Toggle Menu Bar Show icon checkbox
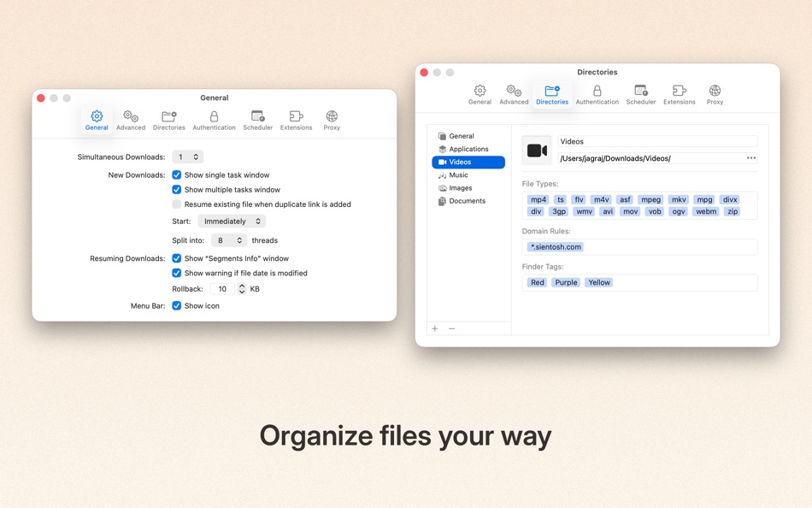Image resolution: width=812 pixels, height=508 pixels. coord(177,305)
